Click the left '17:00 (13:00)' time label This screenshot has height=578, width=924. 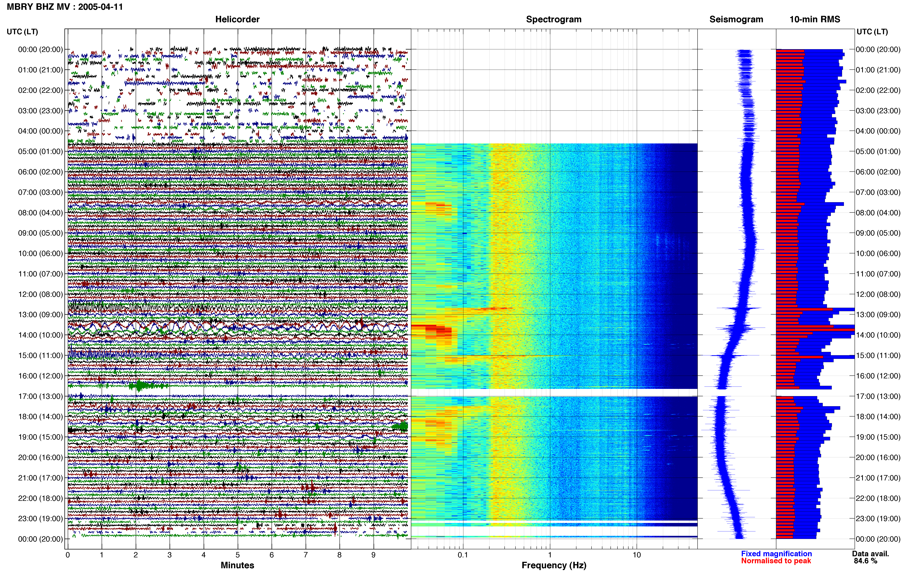41,396
